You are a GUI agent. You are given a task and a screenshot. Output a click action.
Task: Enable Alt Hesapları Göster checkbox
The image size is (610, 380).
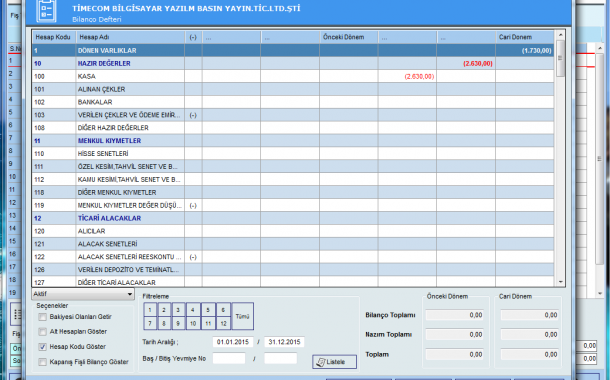point(42,332)
